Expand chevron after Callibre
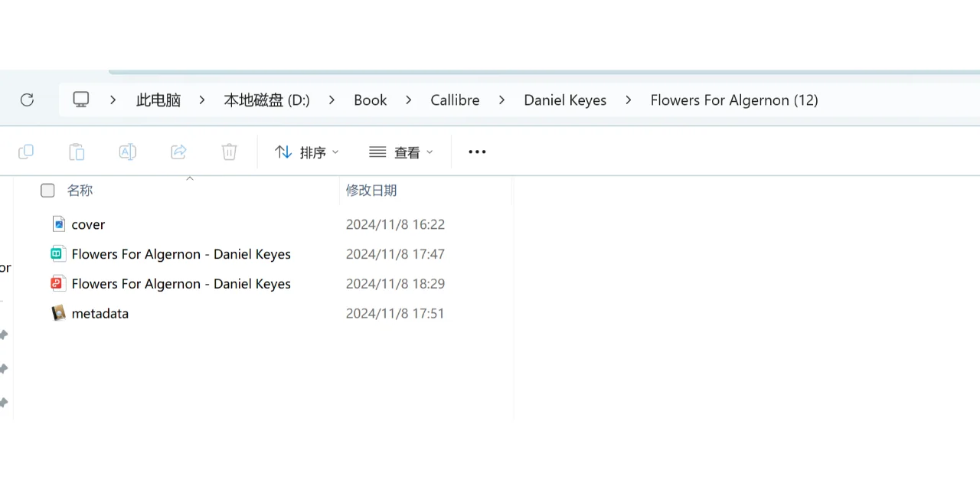 [501, 100]
